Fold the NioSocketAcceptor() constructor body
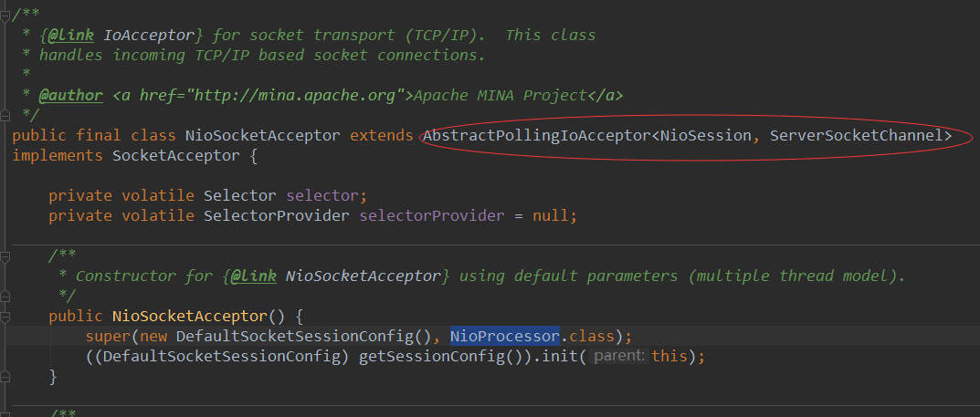 tap(5, 317)
